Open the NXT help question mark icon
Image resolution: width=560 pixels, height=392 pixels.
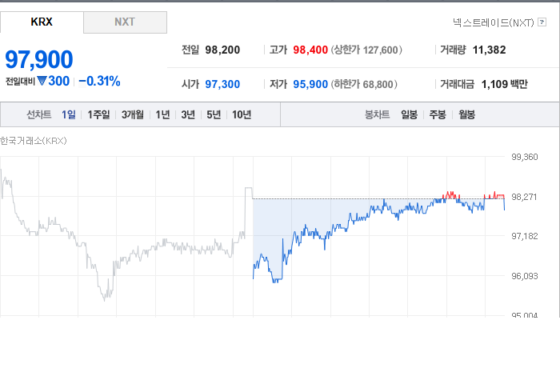(x=542, y=22)
